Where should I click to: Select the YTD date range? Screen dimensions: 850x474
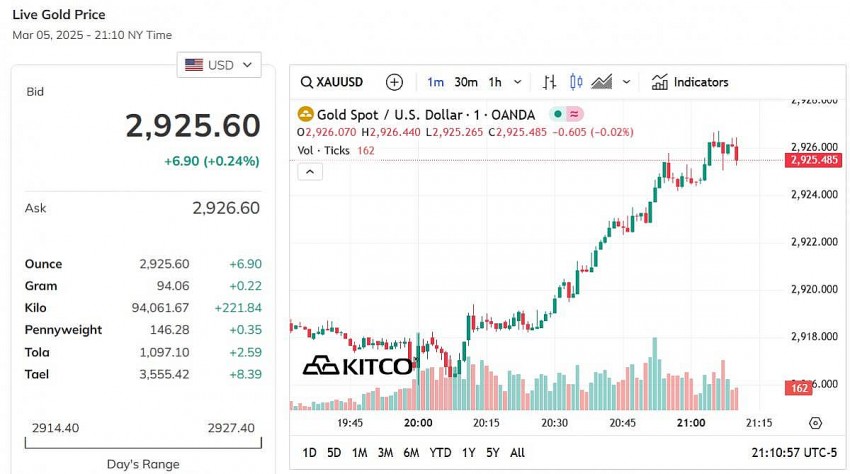(x=440, y=453)
